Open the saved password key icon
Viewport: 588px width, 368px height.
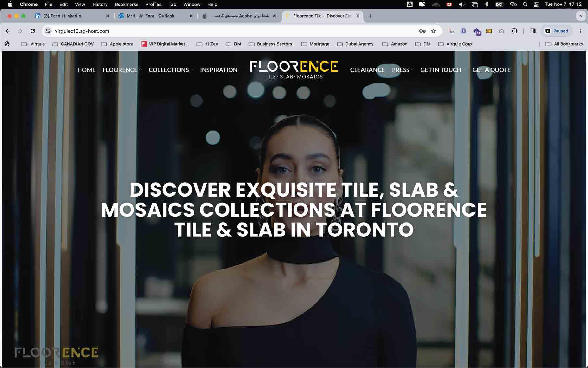click(422, 31)
